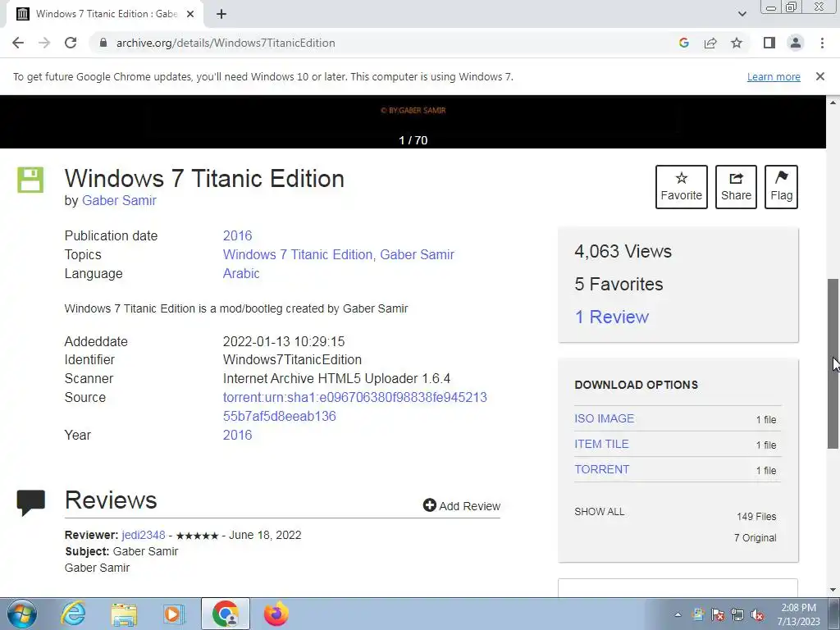Dismiss the Chrome update notification
Viewport: 840px width, 630px height.
tap(820, 76)
